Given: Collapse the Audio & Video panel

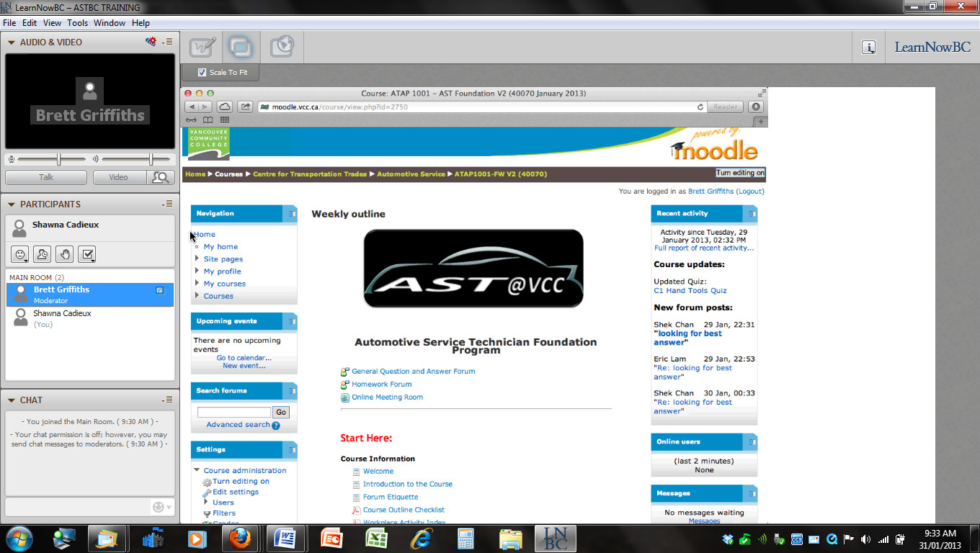Looking at the screenshot, I should pos(12,42).
